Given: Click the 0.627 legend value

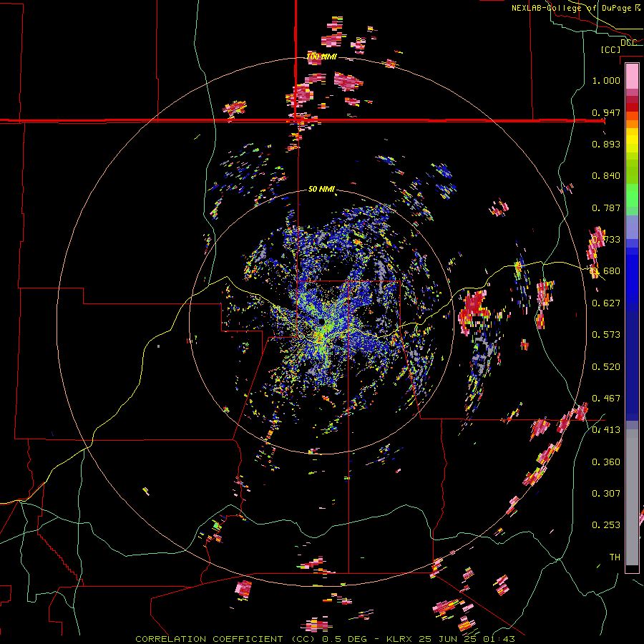Looking at the screenshot, I should click(606, 303).
